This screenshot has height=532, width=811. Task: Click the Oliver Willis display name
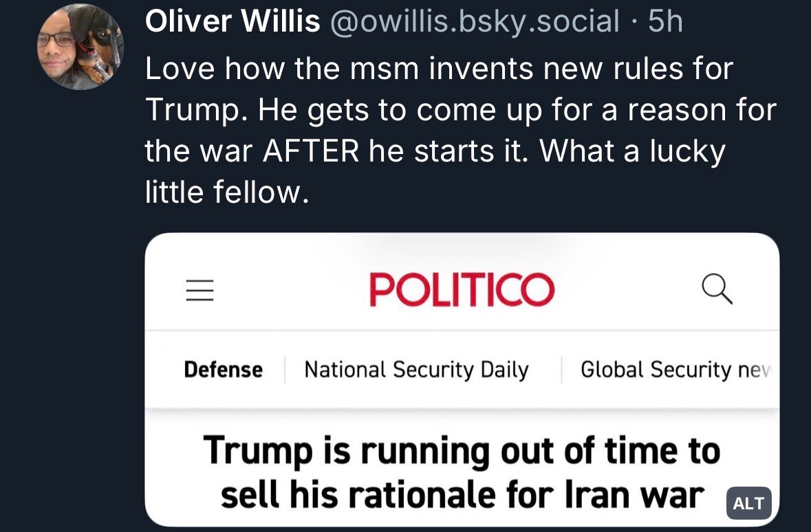pos(233,23)
